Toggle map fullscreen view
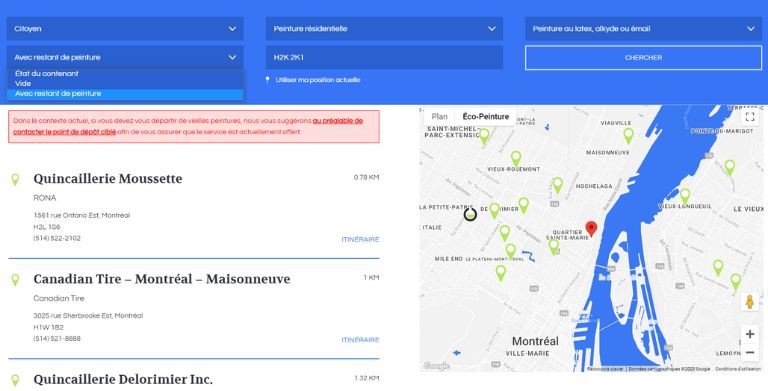Image resolution: width=768 pixels, height=391 pixels. (x=749, y=117)
